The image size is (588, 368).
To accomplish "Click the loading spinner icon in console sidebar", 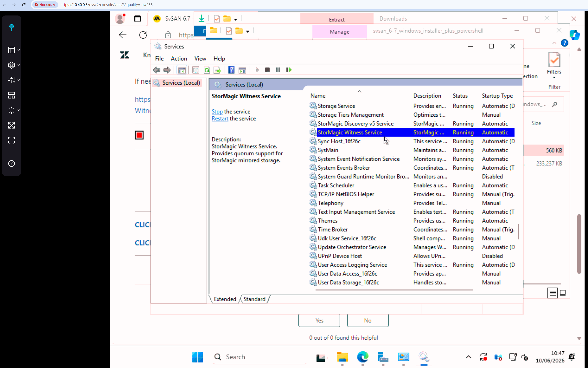I will pos(11,110).
